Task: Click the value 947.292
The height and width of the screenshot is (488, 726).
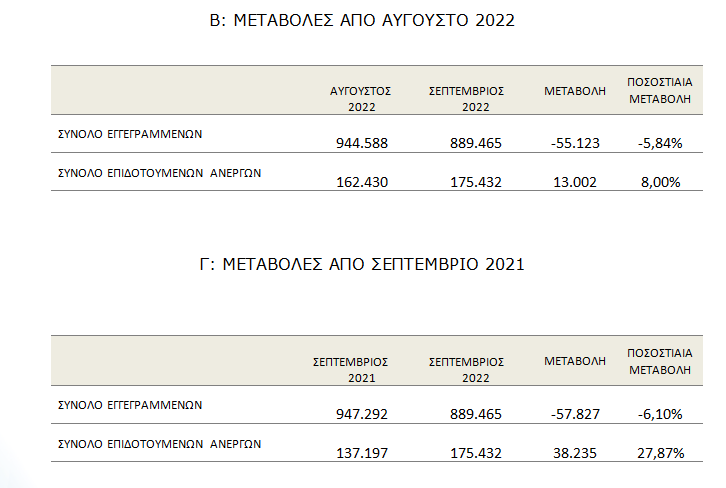Action: click(x=362, y=414)
